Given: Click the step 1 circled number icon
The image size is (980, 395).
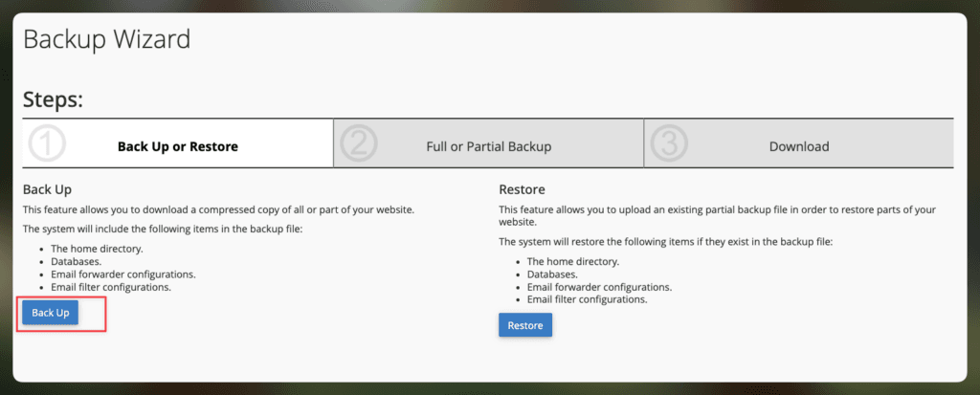Looking at the screenshot, I should point(46,145).
